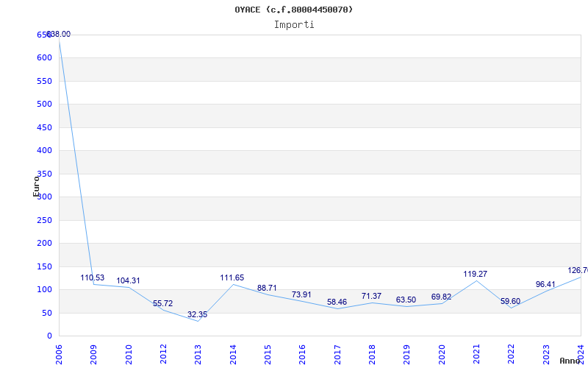
Task: Click the 55.72 data value
Action: [x=162, y=303]
